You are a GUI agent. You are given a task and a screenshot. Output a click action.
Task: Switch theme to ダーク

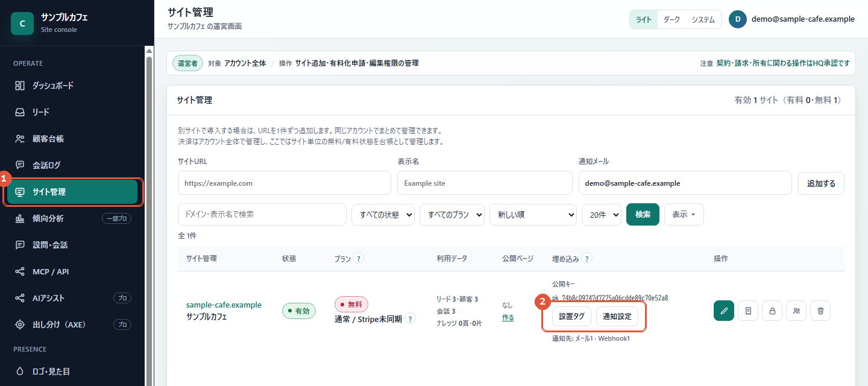point(671,19)
